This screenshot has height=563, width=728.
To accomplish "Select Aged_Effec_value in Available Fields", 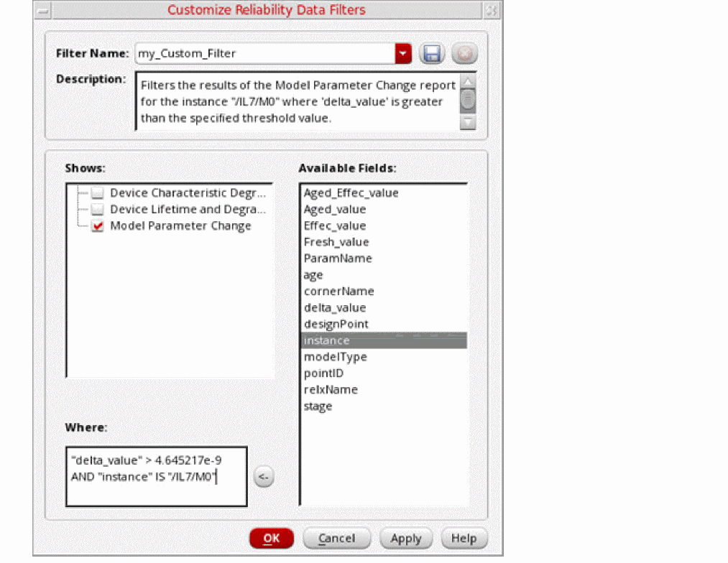I will [x=384, y=193].
